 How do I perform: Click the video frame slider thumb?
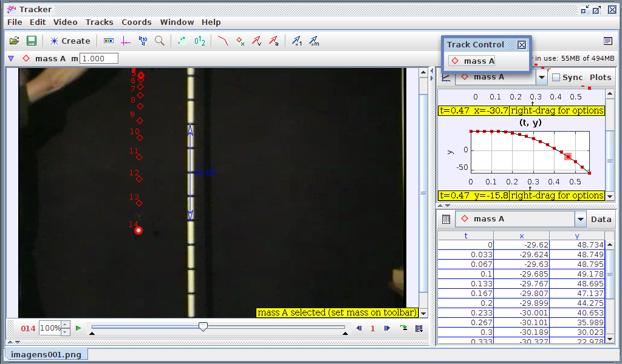pyautogui.click(x=203, y=326)
